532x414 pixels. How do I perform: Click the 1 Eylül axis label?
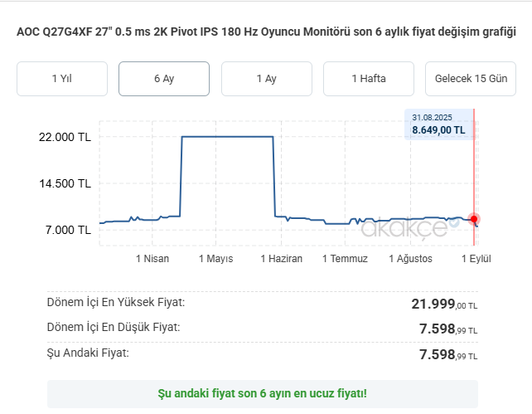point(476,259)
